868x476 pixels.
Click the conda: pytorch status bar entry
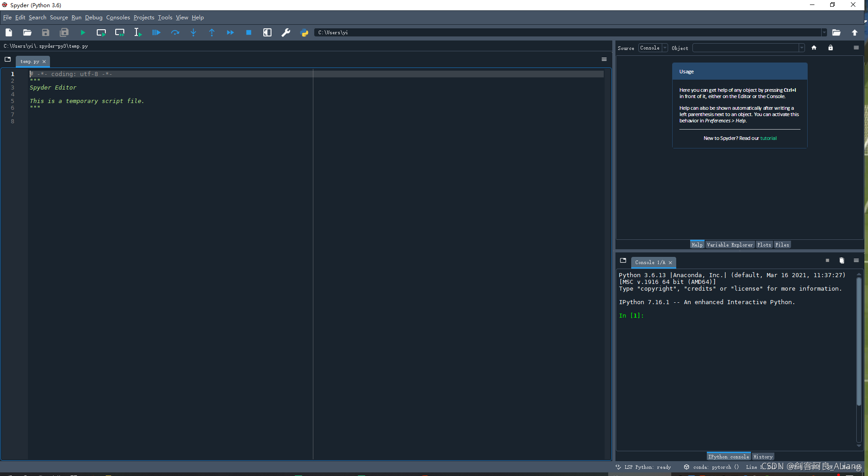(x=712, y=467)
